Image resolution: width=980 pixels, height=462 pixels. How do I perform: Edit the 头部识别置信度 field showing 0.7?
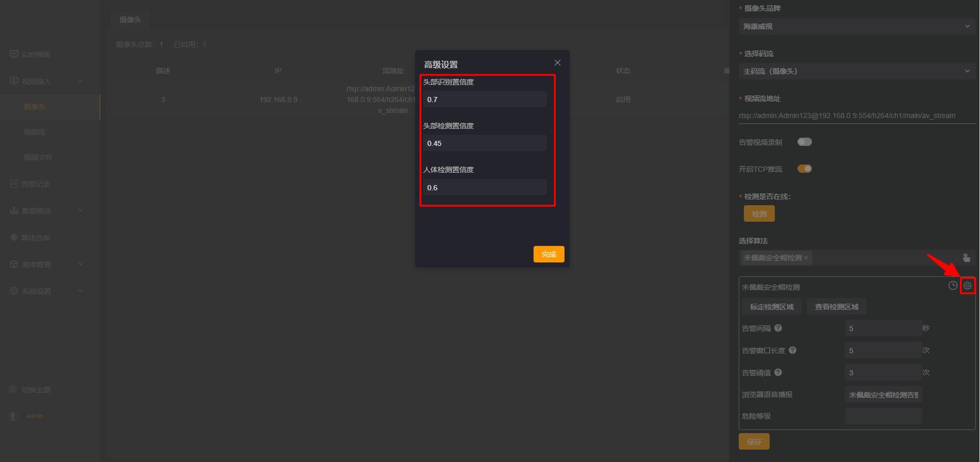(x=485, y=100)
